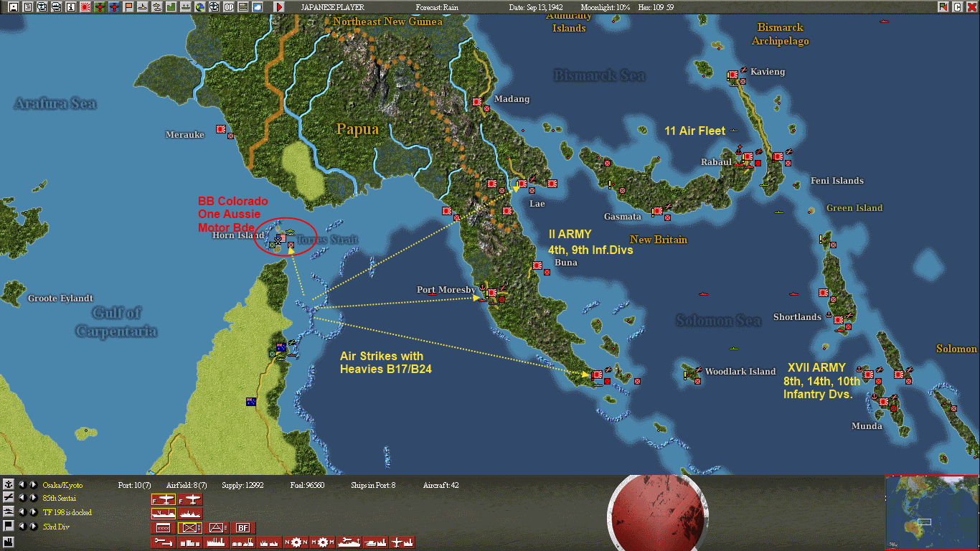Go to base after Osaka/Kyoto
980x551 pixels.
[34, 484]
